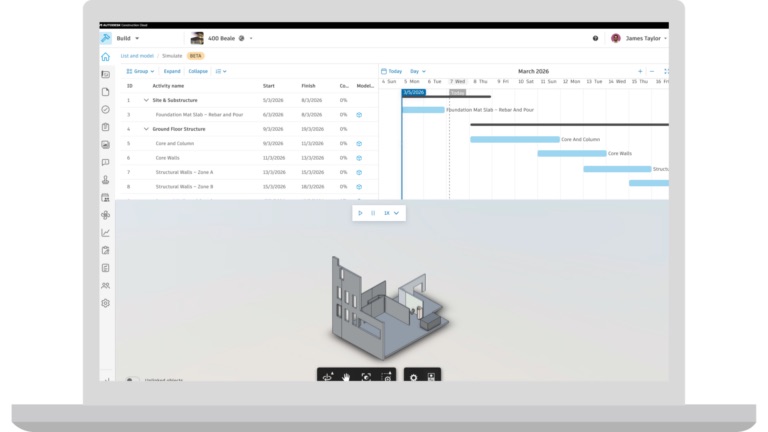Open viewer settings gear in bottom toolbar
The height and width of the screenshot is (432, 768).
413,377
